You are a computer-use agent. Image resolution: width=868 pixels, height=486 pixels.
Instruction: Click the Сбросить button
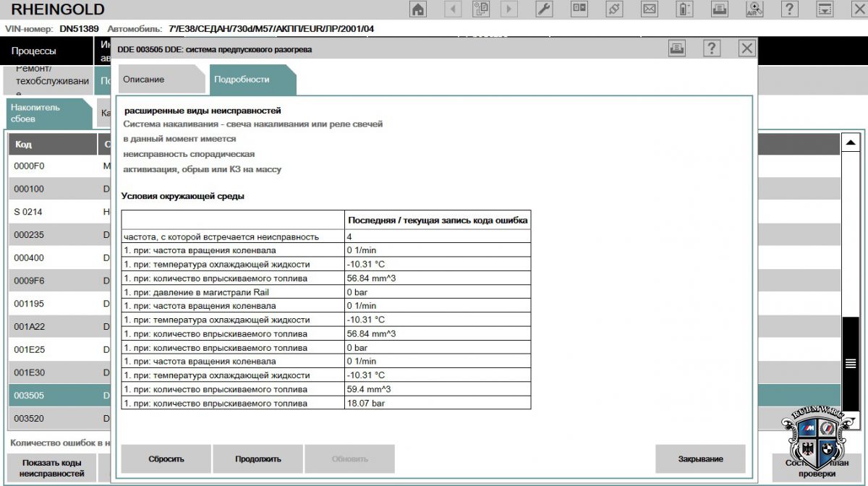pos(166,459)
